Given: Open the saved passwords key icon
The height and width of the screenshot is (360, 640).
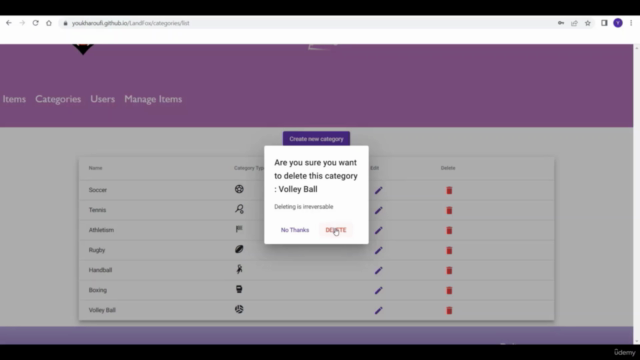Looking at the screenshot, I should click(x=561, y=23).
